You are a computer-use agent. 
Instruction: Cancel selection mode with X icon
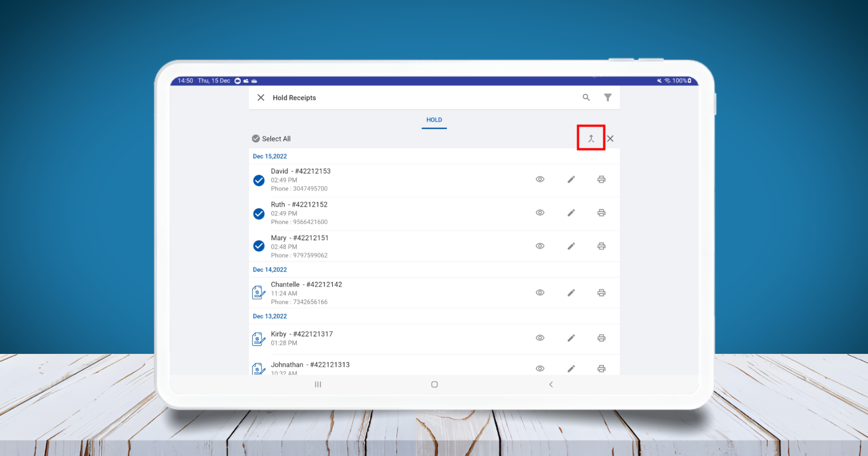coord(610,139)
